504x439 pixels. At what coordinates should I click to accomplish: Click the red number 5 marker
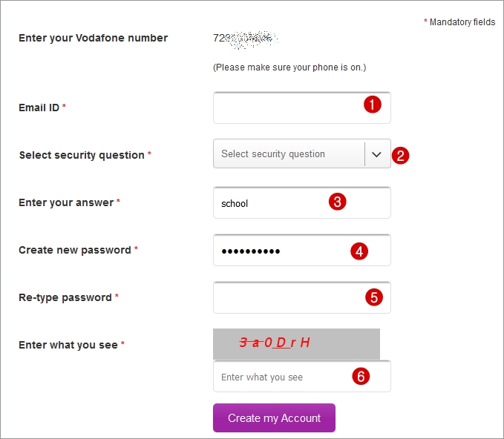374,297
